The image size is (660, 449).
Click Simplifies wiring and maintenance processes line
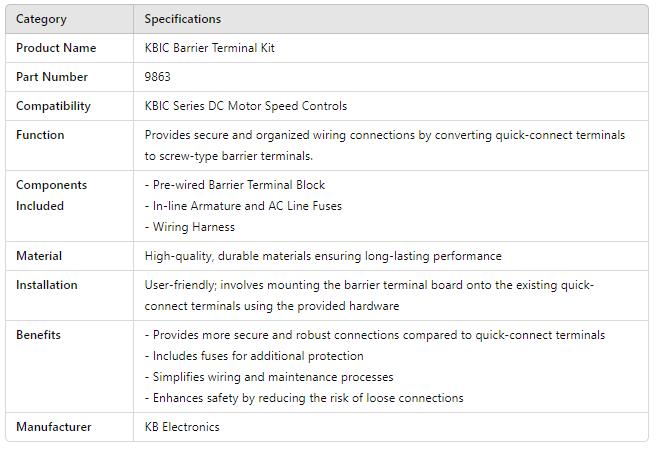[x=269, y=377]
